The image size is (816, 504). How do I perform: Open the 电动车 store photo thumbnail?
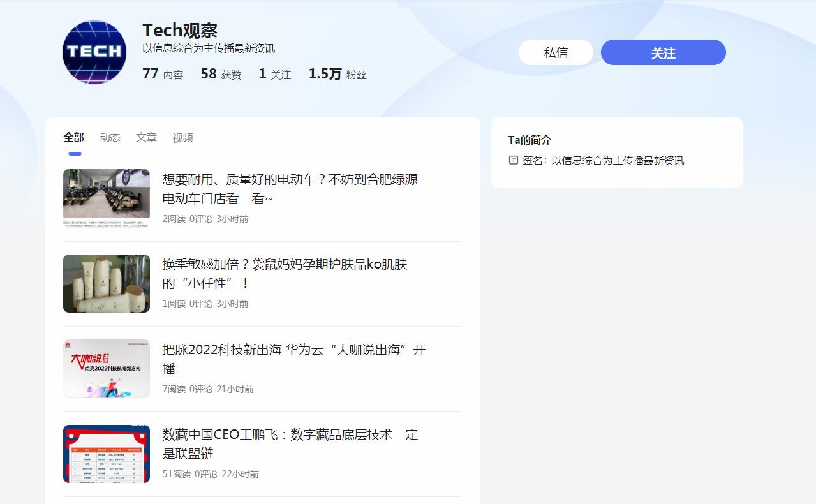(107, 198)
